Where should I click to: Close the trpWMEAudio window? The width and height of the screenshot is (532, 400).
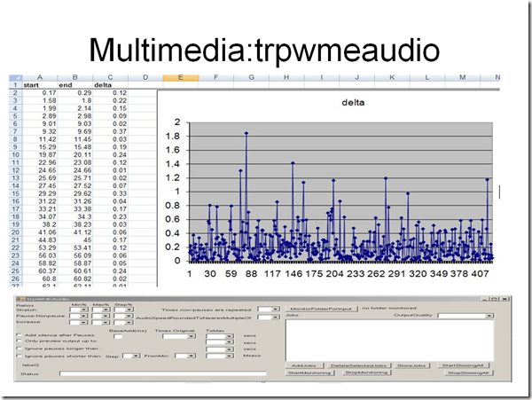click(505, 299)
